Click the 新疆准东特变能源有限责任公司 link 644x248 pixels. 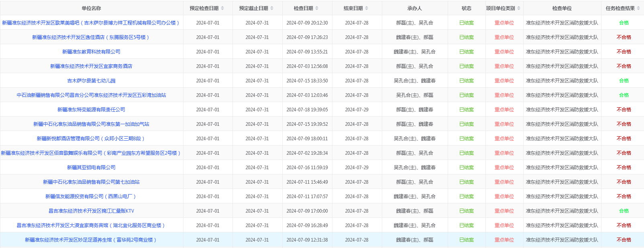pyautogui.click(x=91, y=110)
